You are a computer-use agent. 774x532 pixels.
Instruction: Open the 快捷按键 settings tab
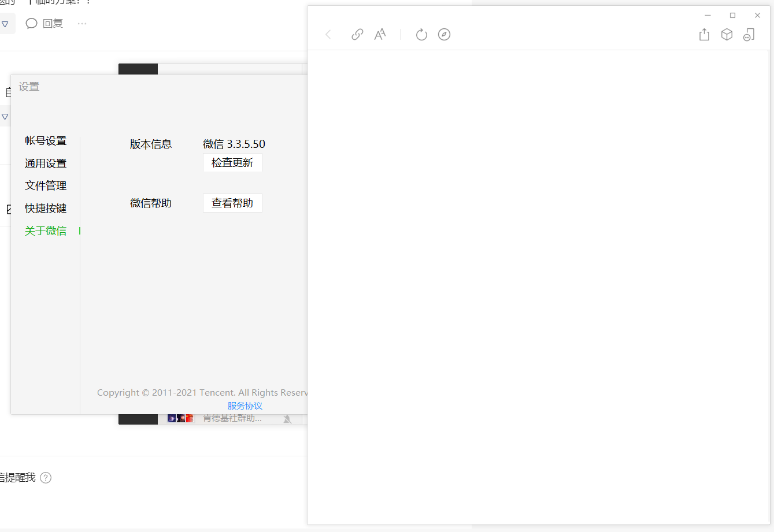[x=46, y=209]
